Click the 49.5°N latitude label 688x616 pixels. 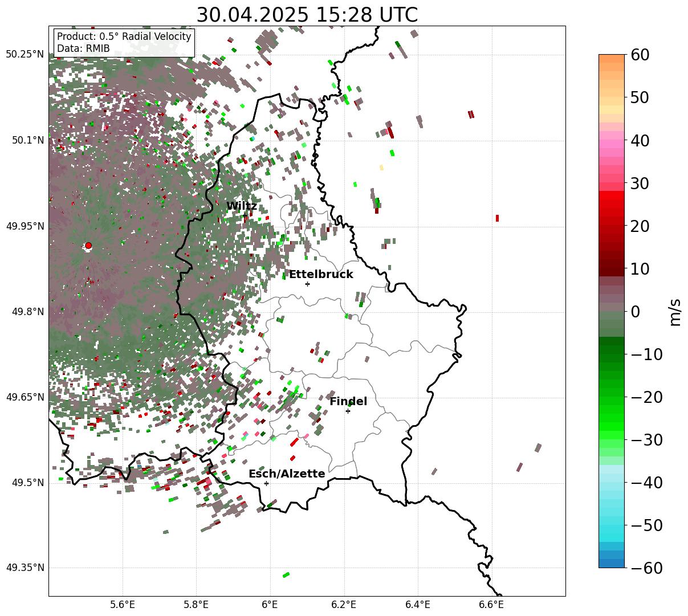pos(27,483)
